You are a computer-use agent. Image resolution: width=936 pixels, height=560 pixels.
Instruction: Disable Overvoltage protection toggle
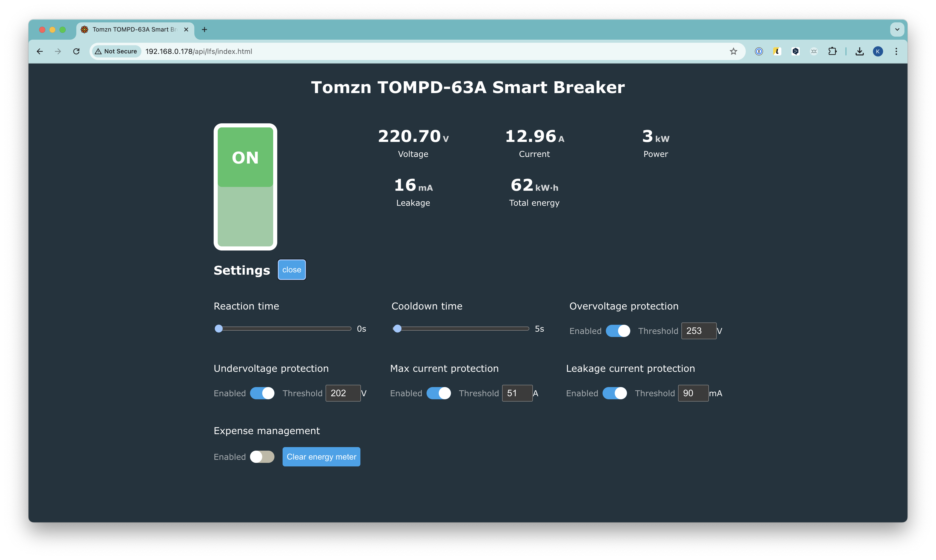[x=618, y=331]
